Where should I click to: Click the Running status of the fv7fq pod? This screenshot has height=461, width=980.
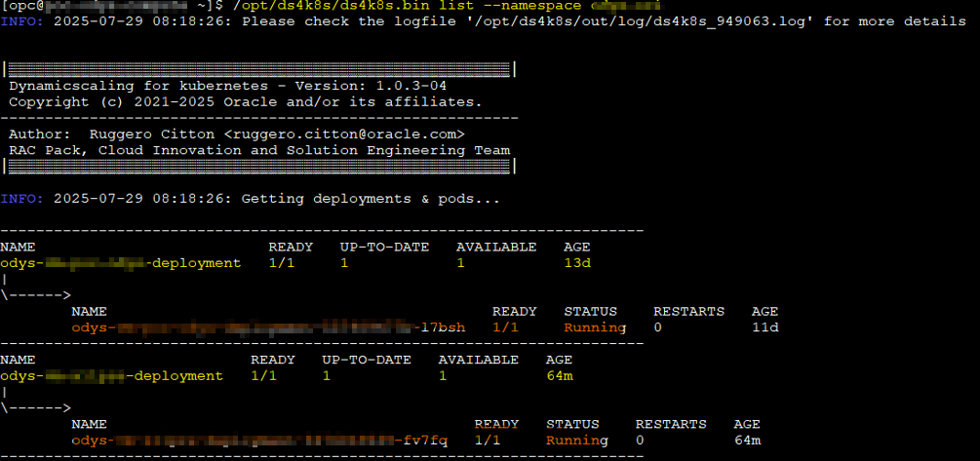click(x=576, y=441)
